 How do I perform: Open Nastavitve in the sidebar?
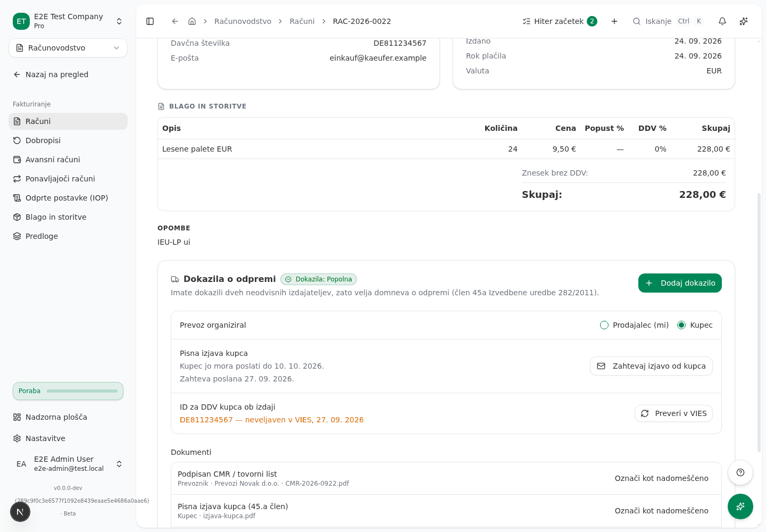(x=68, y=438)
